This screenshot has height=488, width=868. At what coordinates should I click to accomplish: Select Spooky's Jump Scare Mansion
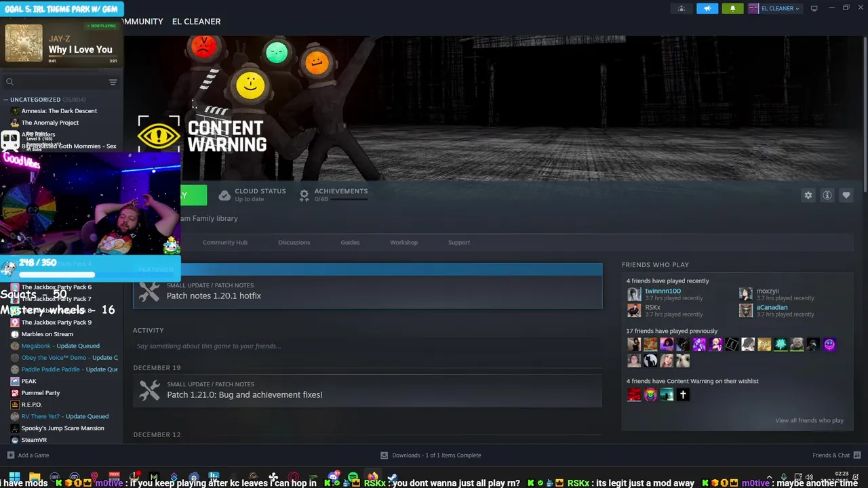point(63,428)
